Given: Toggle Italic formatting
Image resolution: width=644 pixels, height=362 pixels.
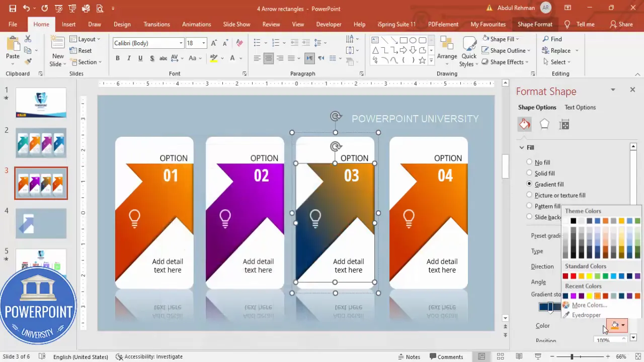Looking at the screenshot, I should [129, 58].
